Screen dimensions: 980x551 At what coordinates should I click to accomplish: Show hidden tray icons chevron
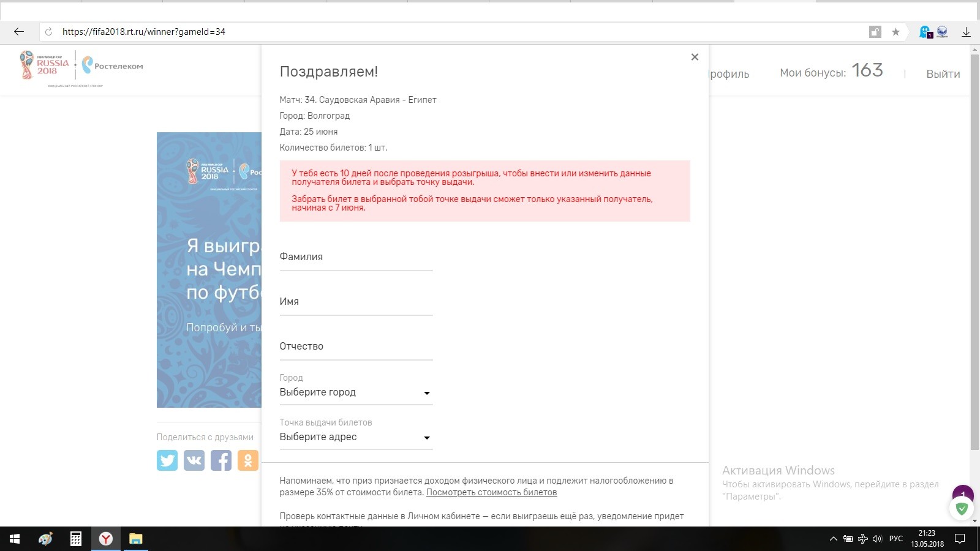tap(834, 539)
